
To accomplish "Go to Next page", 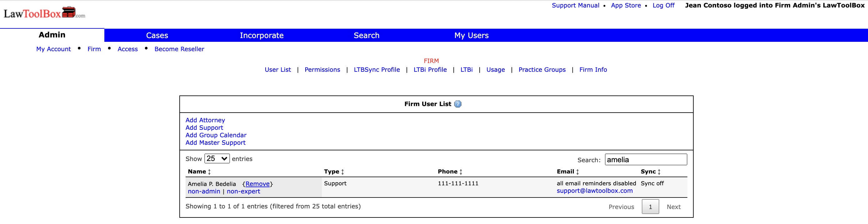I will tap(673, 207).
